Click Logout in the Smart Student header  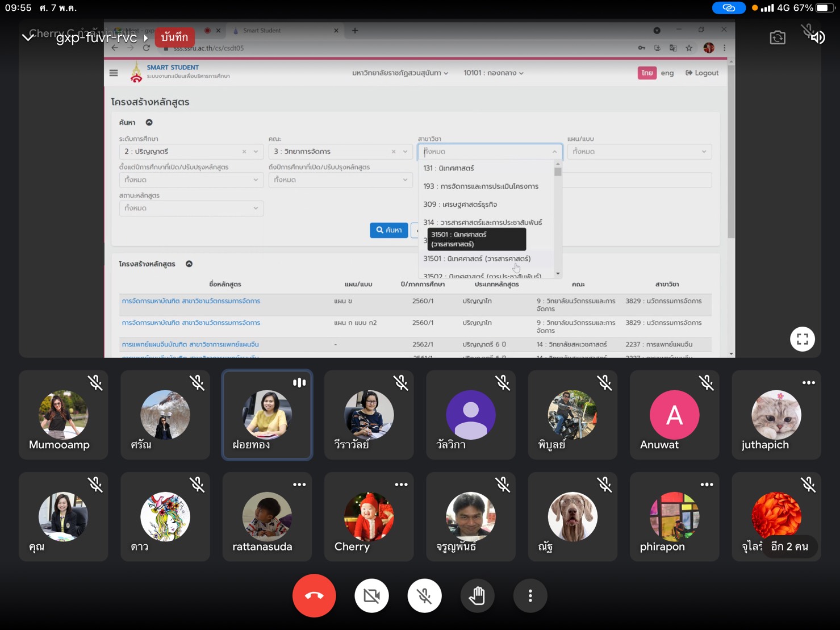coord(702,73)
